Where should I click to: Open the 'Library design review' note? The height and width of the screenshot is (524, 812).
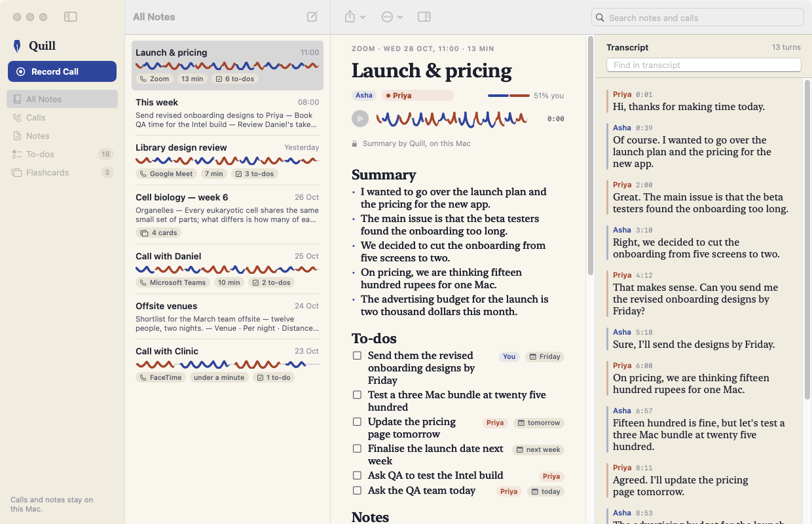[x=227, y=161]
